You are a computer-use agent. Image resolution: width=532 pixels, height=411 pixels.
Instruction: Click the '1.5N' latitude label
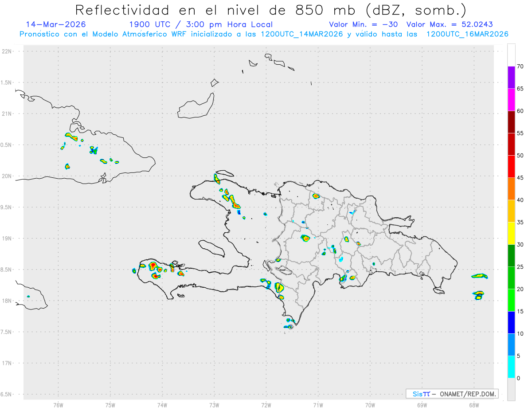[x=7, y=82]
